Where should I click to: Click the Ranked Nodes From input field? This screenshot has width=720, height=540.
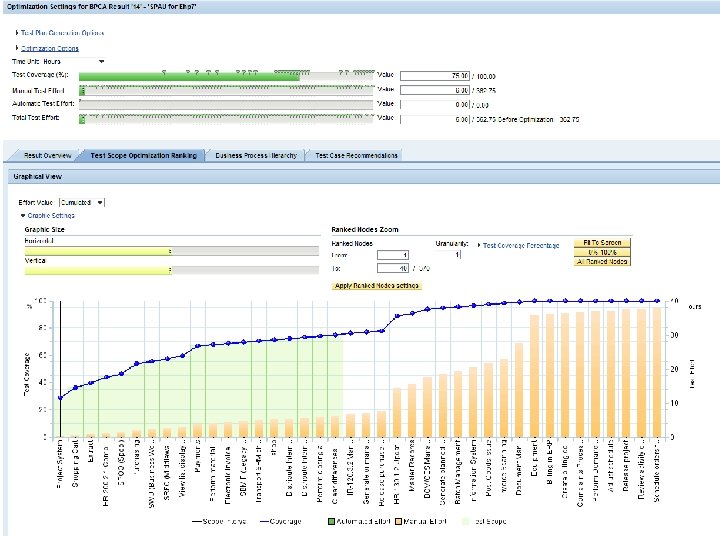[393, 255]
